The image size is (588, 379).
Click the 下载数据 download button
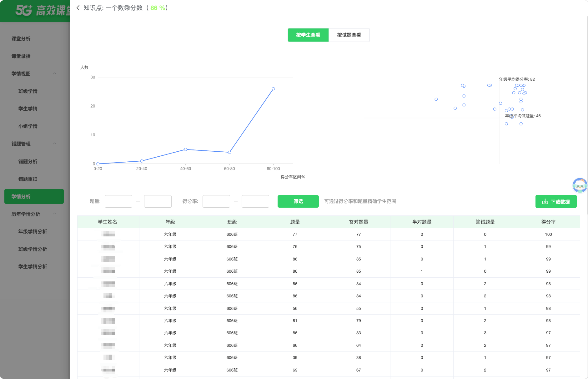coord(556,202)
